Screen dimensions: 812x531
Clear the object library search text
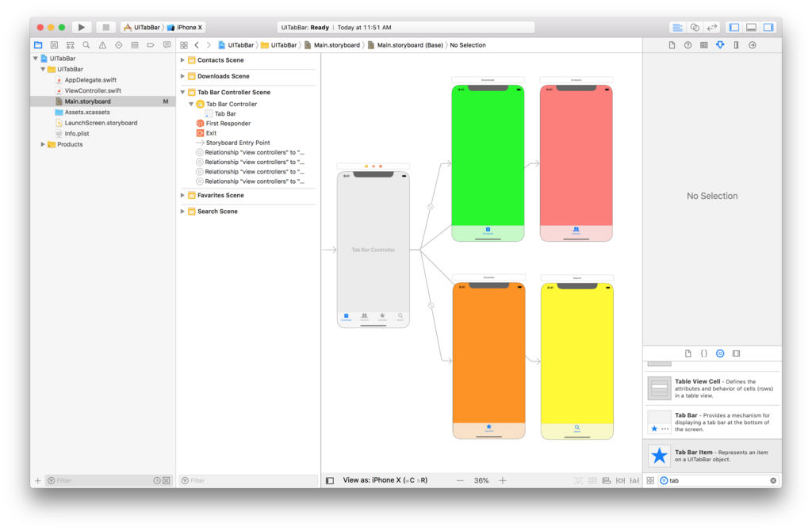pyautogui.click(x=773, y=481)
